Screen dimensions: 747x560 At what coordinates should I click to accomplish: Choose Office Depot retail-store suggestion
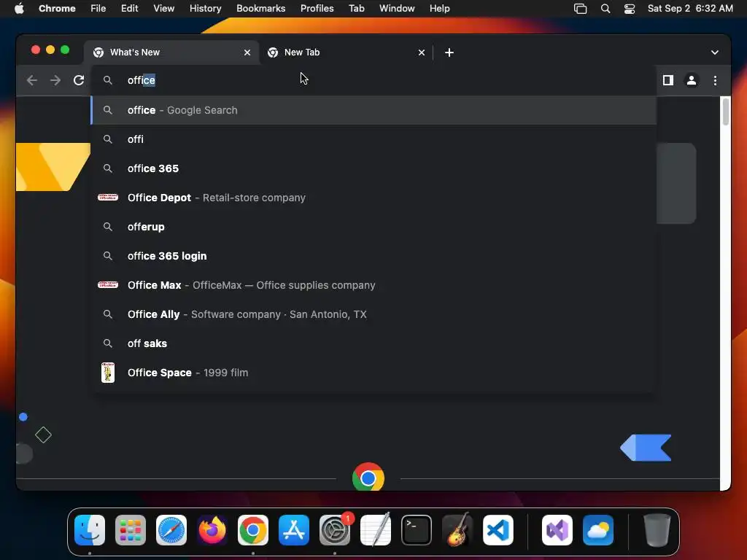click(x=374, y=198)
